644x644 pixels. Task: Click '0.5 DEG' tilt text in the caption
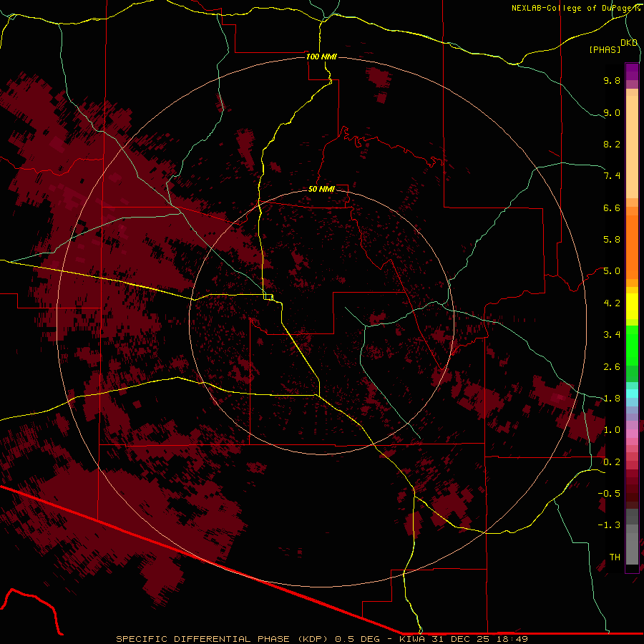pyautogui.click(x=357, y=639)
